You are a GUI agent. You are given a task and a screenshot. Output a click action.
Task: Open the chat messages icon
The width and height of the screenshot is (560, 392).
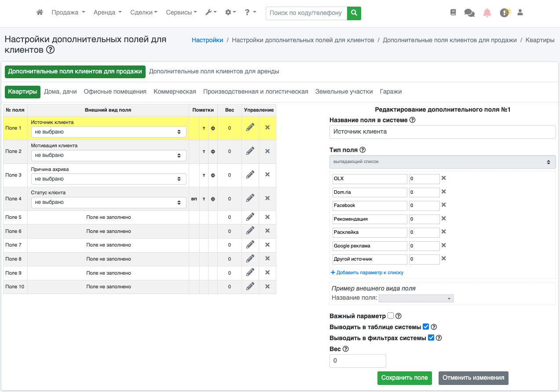[469, 13]
